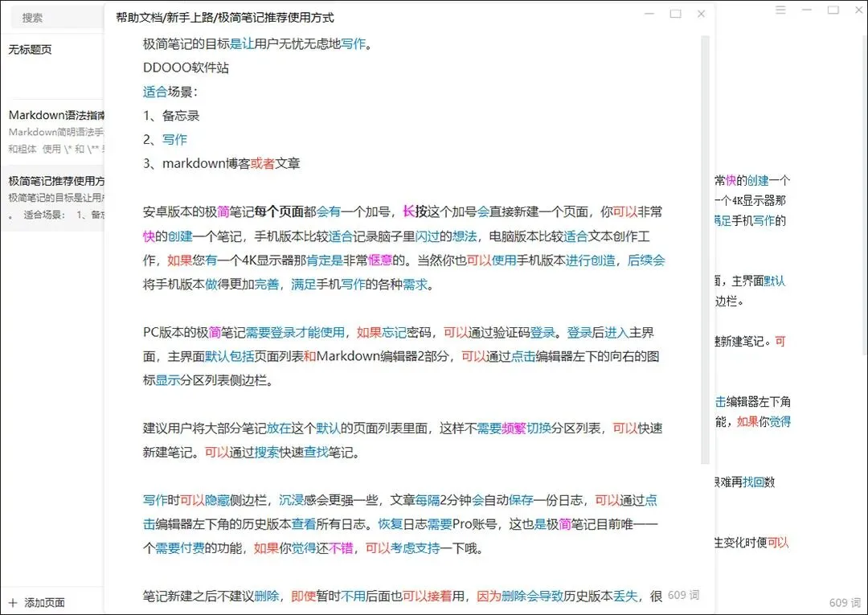Viewport: 868px width, 615px height.
Task: Click the words "Pro账号" in the document
Action: pos(474,523)
